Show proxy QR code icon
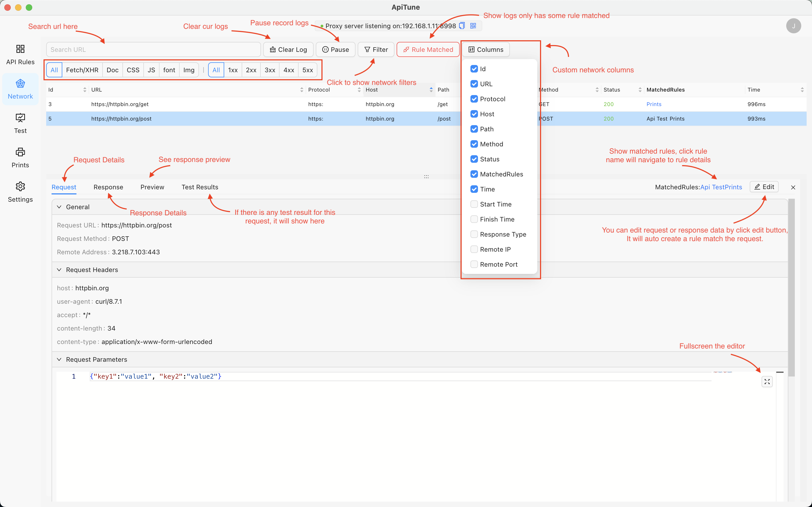Image resolution: width=812 pixels, height=507 pixels. point(473,26)
